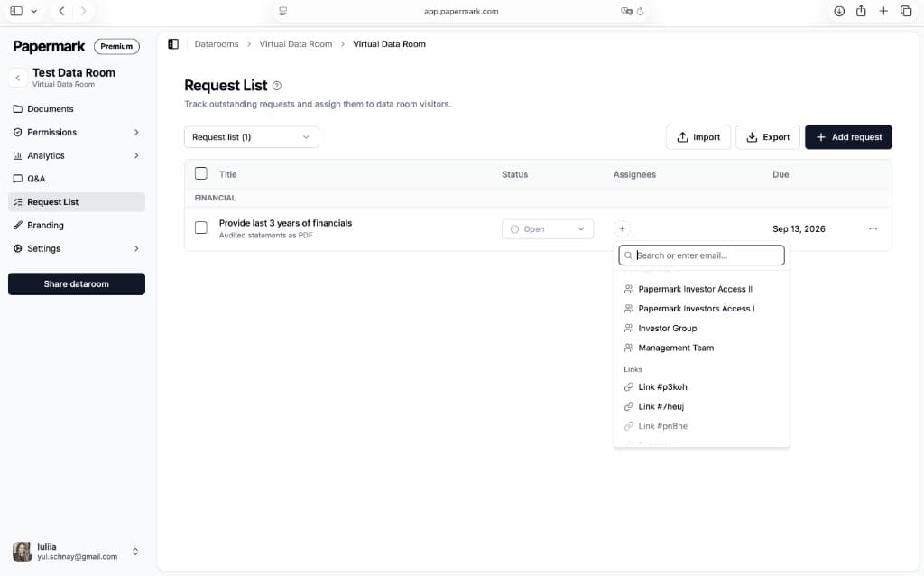Click the reader page icon in address bar
Image resolution: width=924 pixels, height=576 pixels.
click(282, 11)
